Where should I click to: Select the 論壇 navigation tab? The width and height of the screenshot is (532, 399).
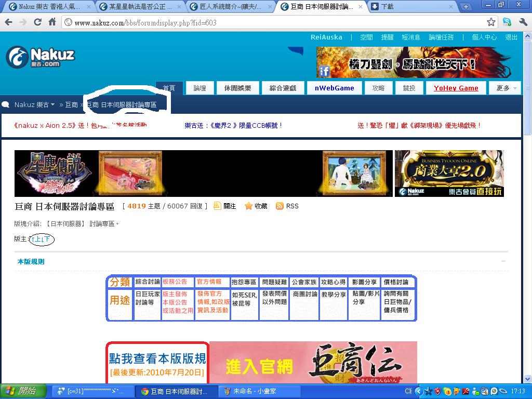click(200, 88)
